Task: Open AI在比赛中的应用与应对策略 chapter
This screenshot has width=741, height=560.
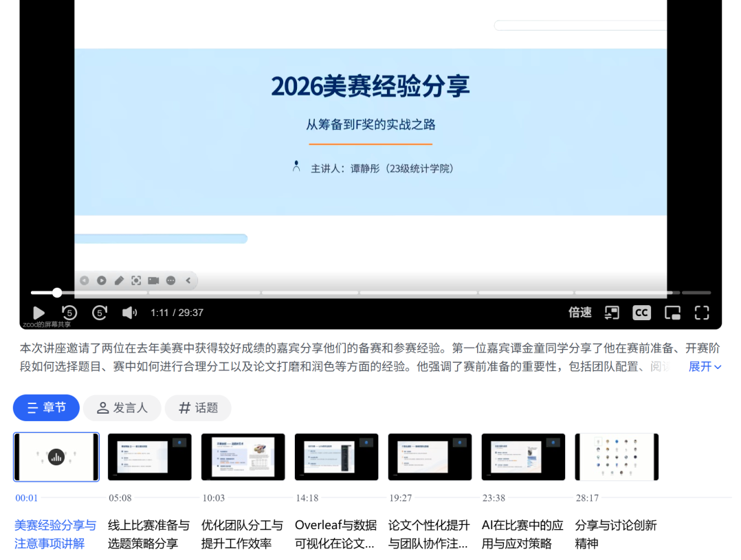Action: (x=522, y=534)
